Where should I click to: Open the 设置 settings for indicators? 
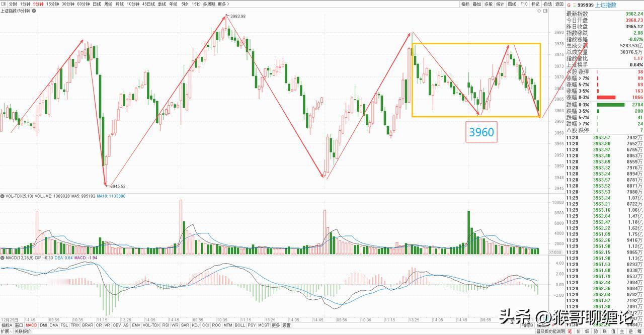click(x=286, y=325)
